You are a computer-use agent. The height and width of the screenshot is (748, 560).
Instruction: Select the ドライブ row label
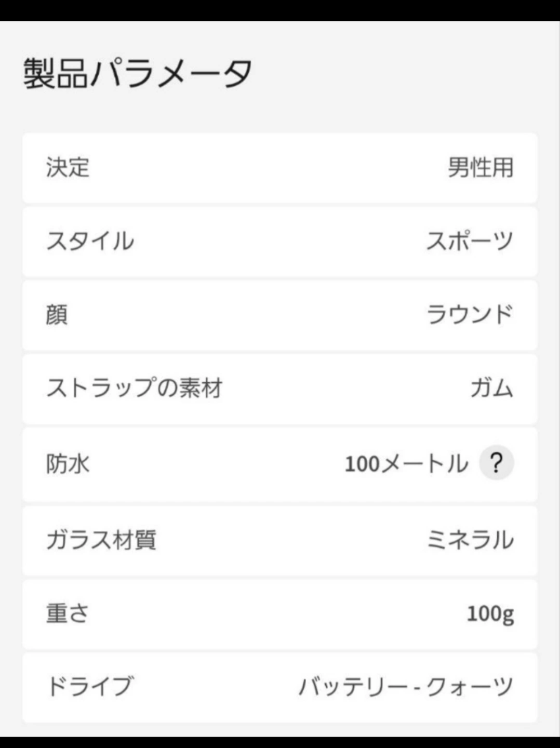pos(90,687)
